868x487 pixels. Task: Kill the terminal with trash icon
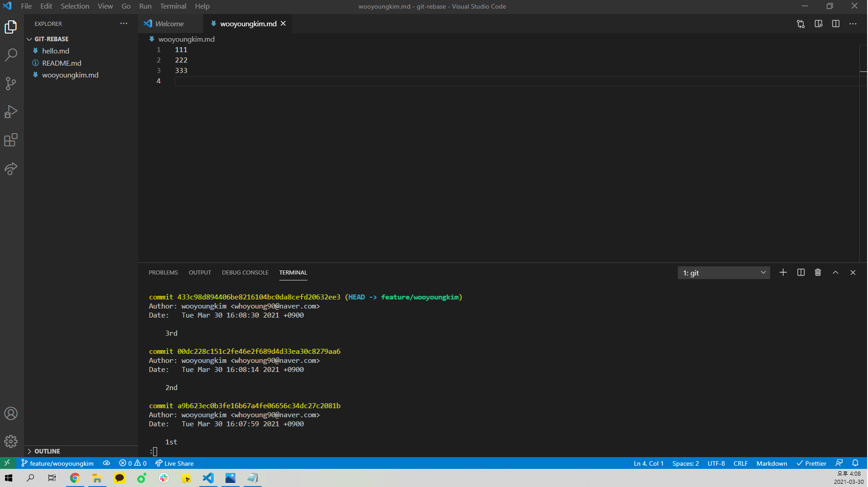tap(818, 272)
